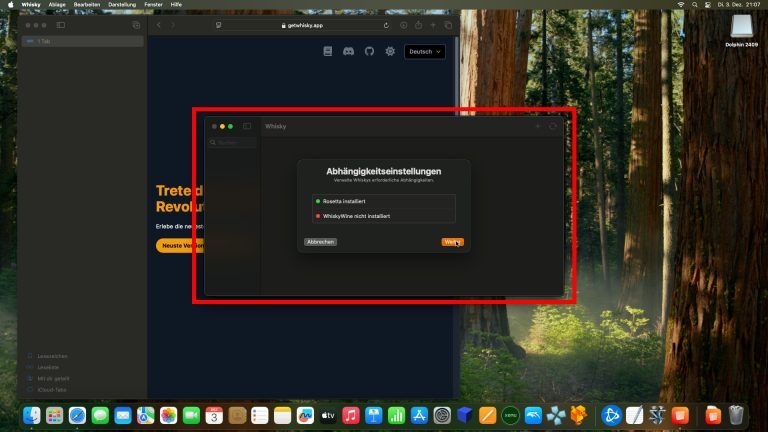The image size is (768, 432).
Task: Click the refresh icon in Whisky toolbar
Action: click(x=552, y=126)
